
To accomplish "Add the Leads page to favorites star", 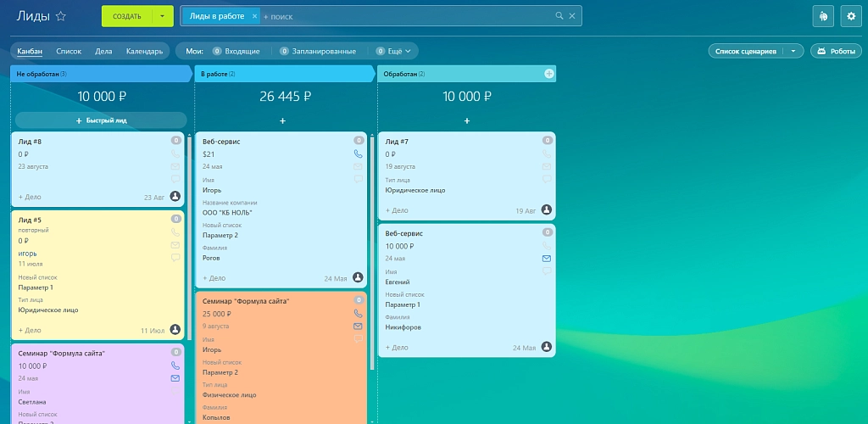I will pyautogui.click(x=61, y=16).
